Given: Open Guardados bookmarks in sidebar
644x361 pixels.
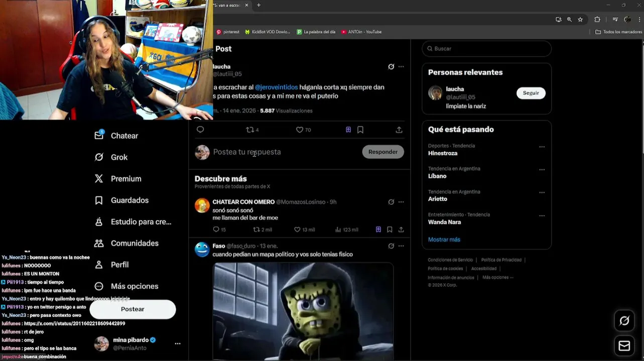Looking at the screenshot, I should (121, 201).
